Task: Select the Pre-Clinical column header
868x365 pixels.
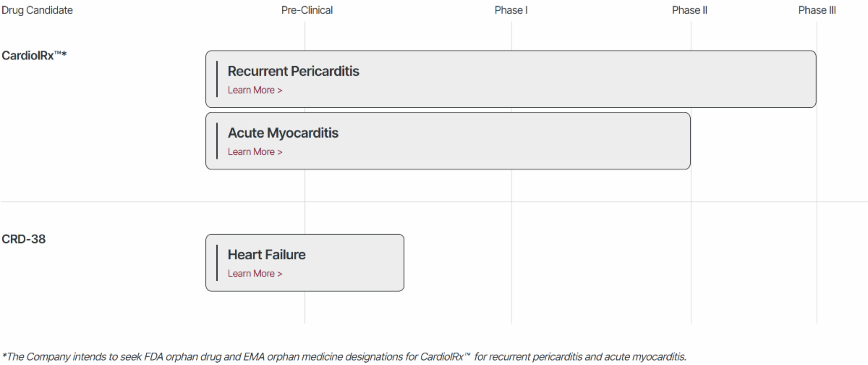Action: (x=307, y=11)
